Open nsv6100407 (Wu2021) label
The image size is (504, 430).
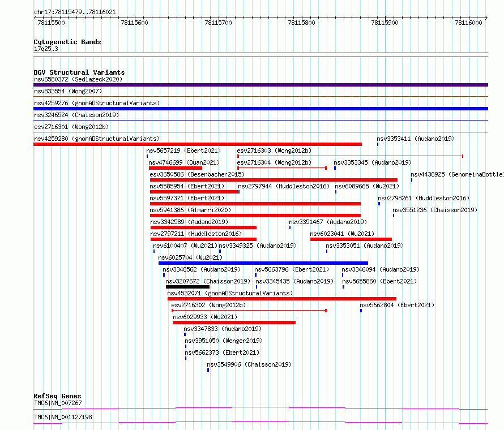point(186,246)
